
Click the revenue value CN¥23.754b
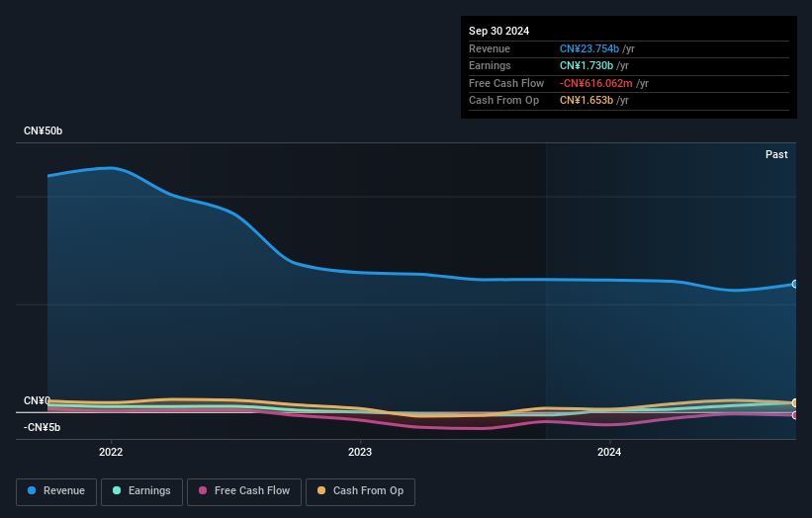click(x=589, y=48)
